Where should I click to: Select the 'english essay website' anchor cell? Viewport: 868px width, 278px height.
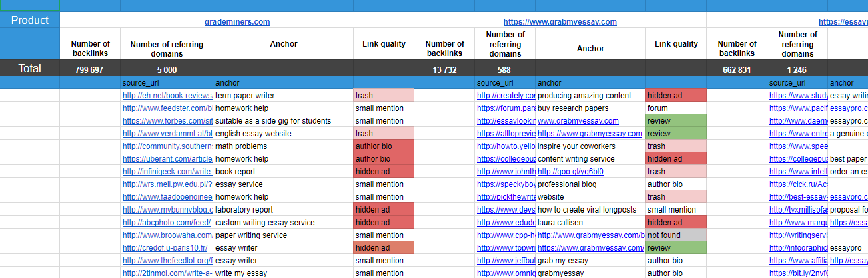(283, 134)
